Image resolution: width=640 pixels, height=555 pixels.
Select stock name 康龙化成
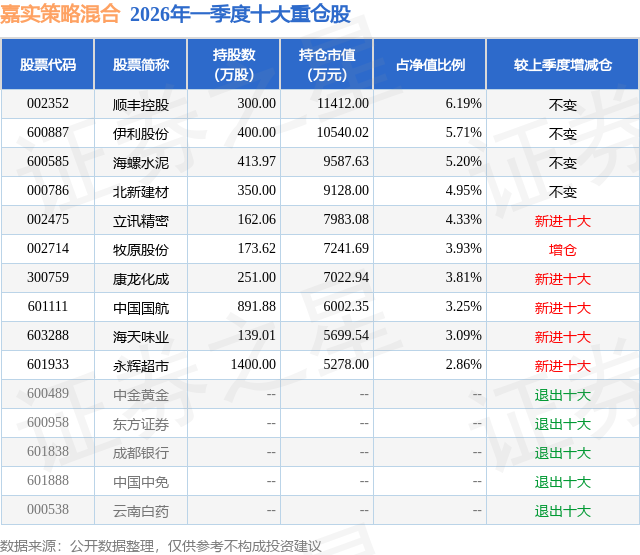[x=141, y=279]
